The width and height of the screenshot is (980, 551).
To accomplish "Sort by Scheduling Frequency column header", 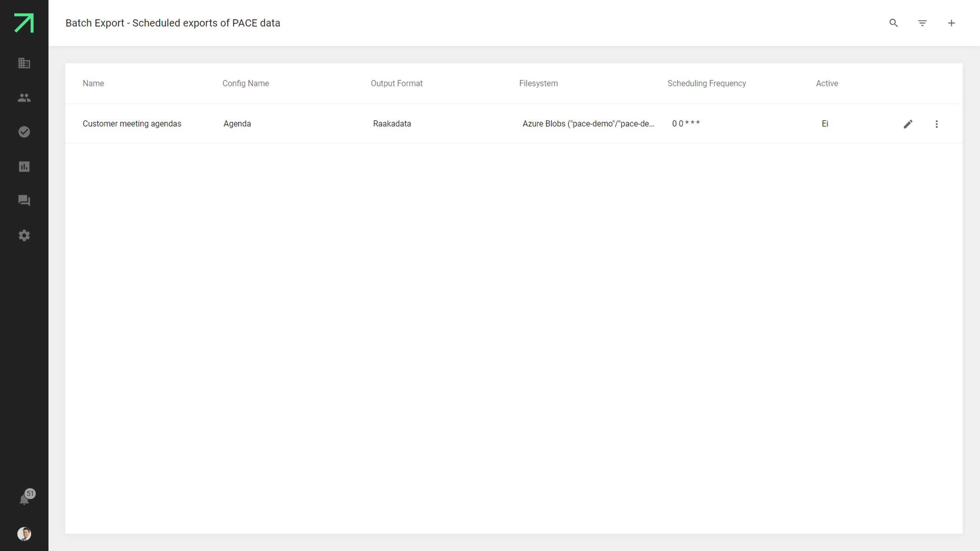I will (706, 83).
